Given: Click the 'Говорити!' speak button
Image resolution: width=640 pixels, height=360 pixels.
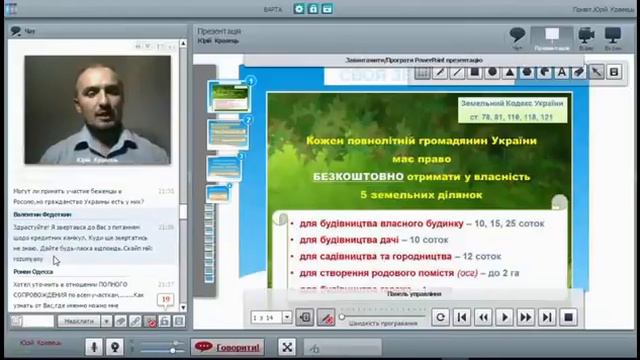Looking at the screenshot, I should point(228,347).
